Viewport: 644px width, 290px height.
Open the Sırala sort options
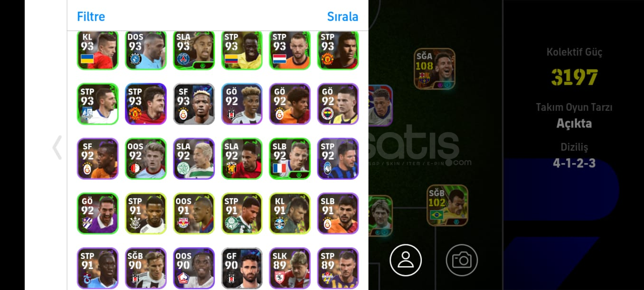click(342, 16)
